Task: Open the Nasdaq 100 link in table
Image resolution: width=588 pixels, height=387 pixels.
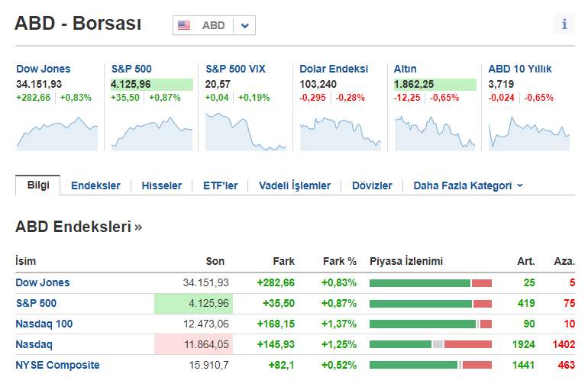Action: [44, 324]
